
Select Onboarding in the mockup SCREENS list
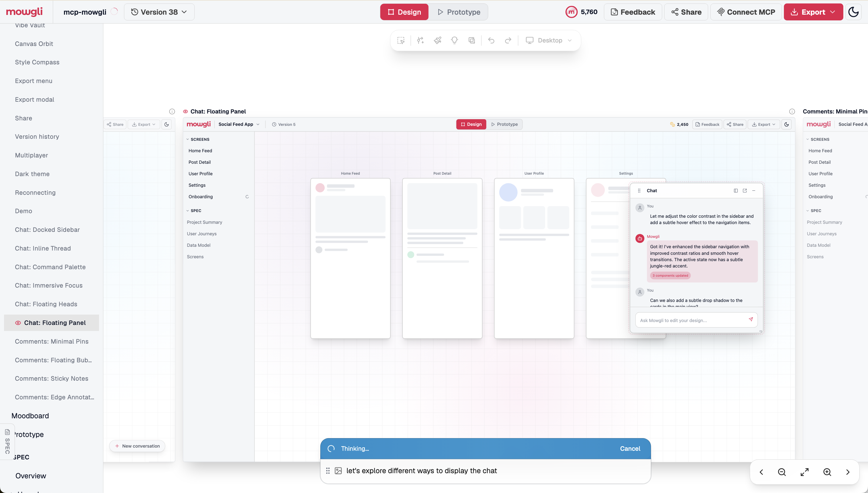(201, 197)
